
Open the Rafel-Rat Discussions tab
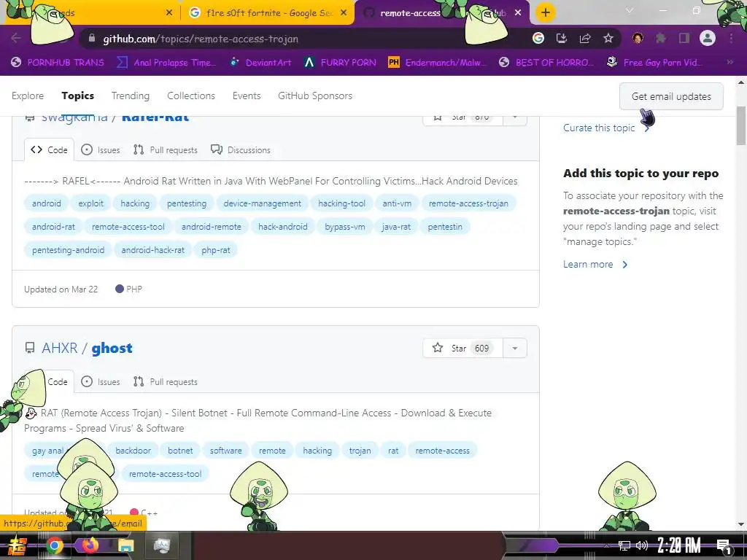(241, 149)
